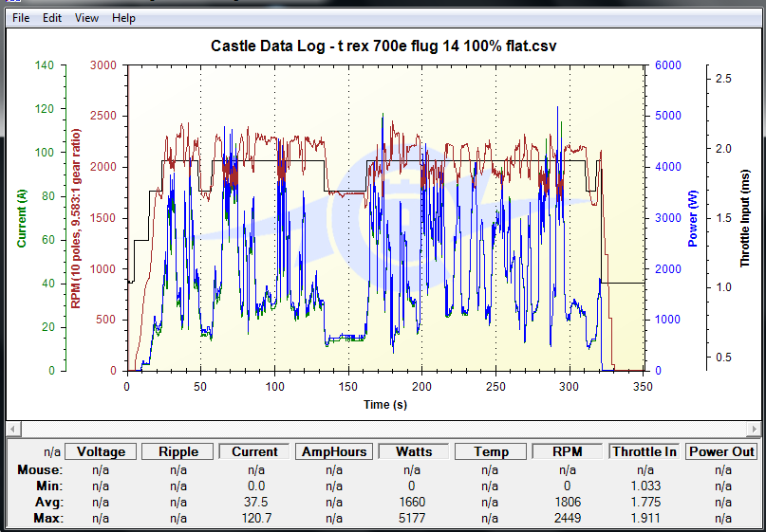Click the 6000 tick on the power axis
766x532 pixels.
coord(667,65)
